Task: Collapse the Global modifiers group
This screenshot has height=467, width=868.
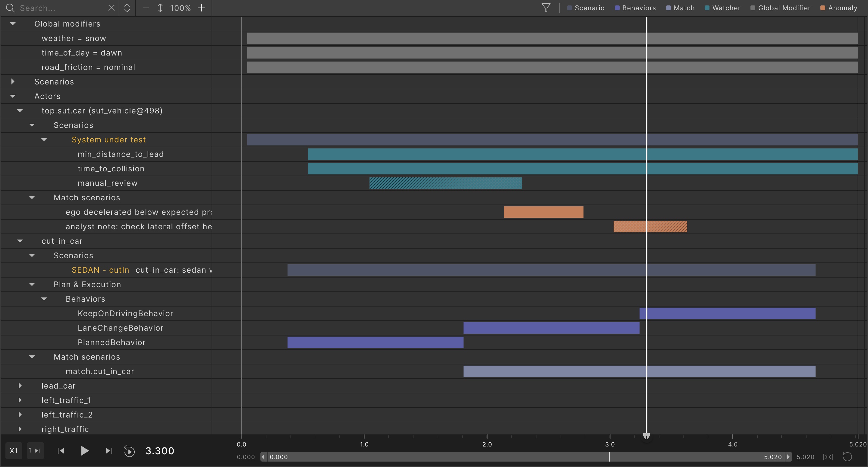Action: [x=13, y=24]
